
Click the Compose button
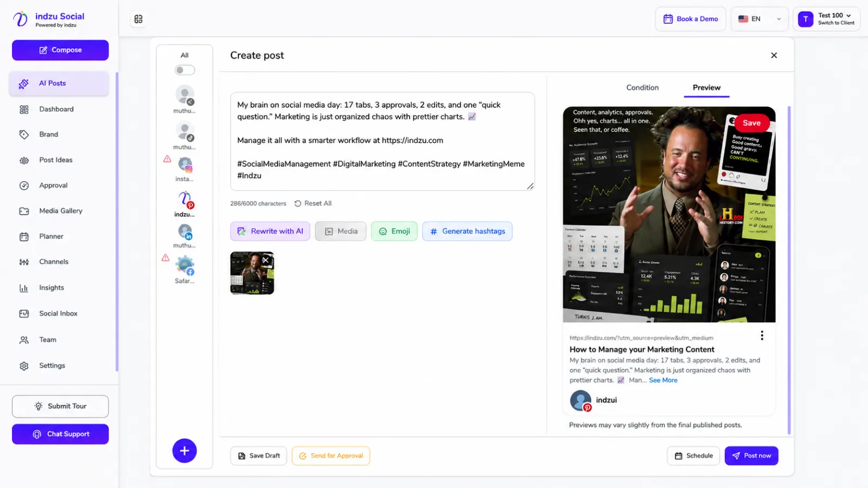60,50
